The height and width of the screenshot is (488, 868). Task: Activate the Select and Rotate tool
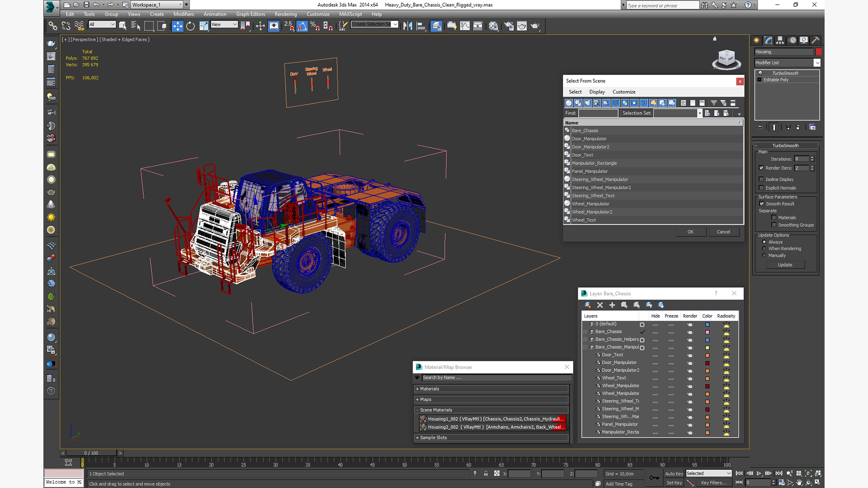click(x=190, y=26)
